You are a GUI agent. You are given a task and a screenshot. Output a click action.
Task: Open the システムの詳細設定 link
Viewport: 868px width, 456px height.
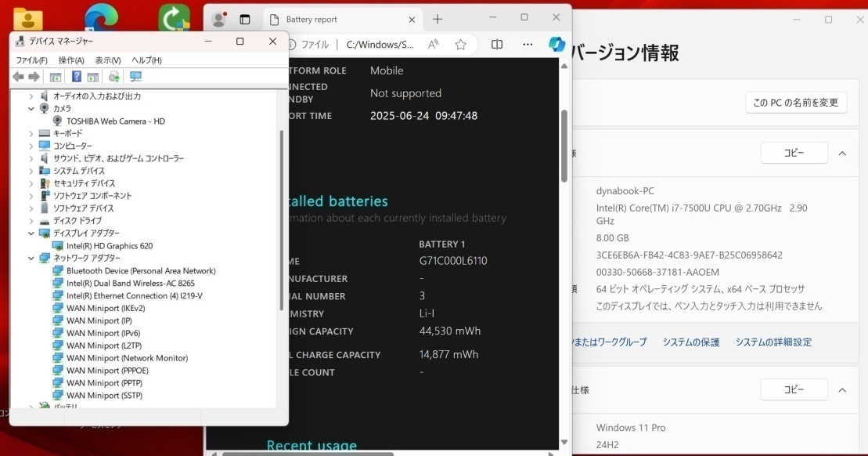[x=773, y=342]
